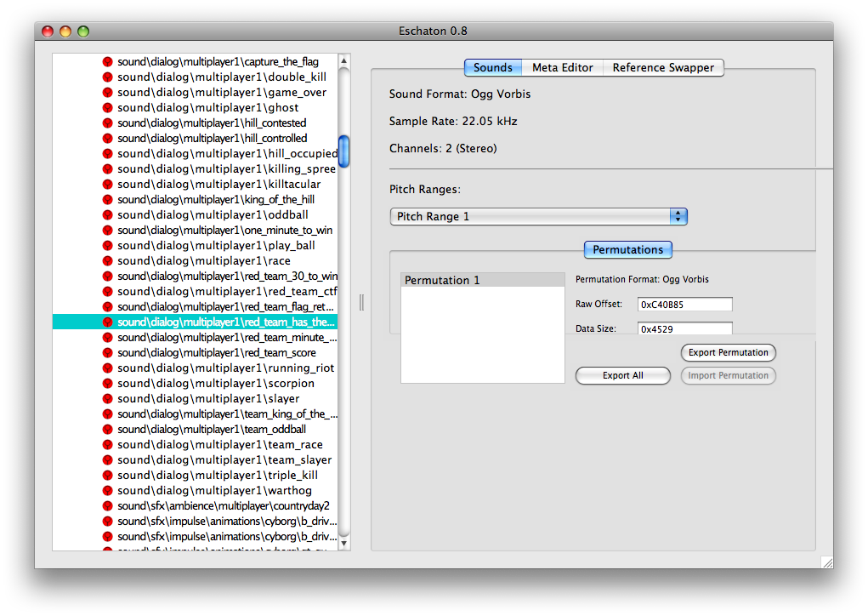Click the Export Permutation button
The width and height of the screenshot is (868, 616).
coord(728,352)
